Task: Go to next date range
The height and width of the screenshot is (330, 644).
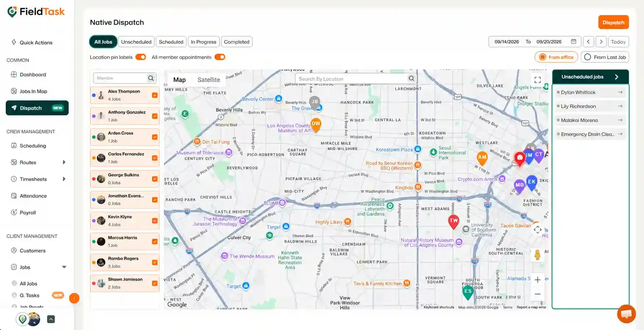Action: (x=601, y=42)
